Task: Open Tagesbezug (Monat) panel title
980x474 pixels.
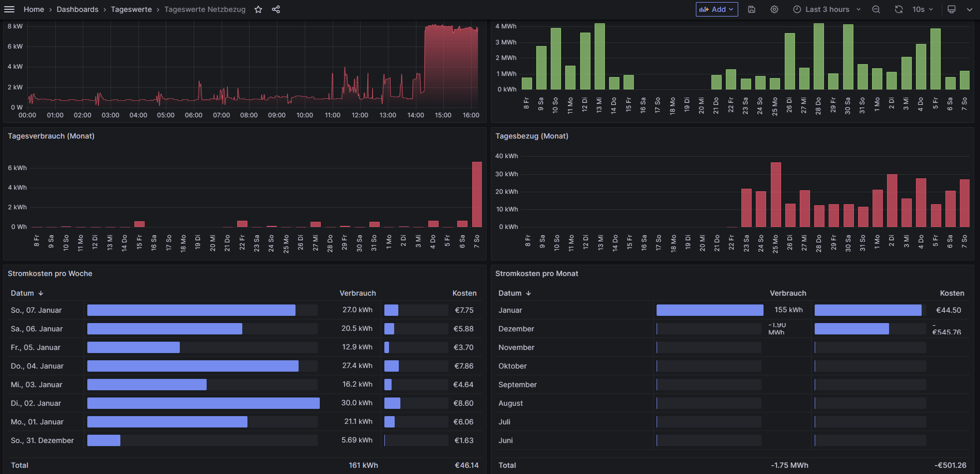Action: [x=532, y=136]
